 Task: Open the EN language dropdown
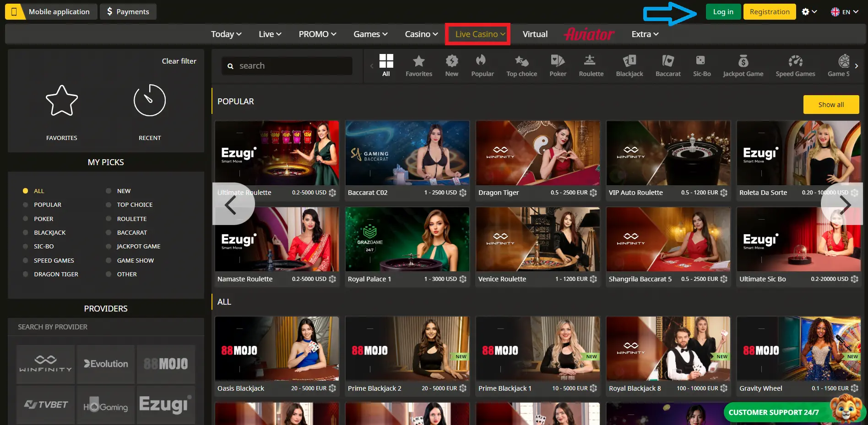click(844, 12)
